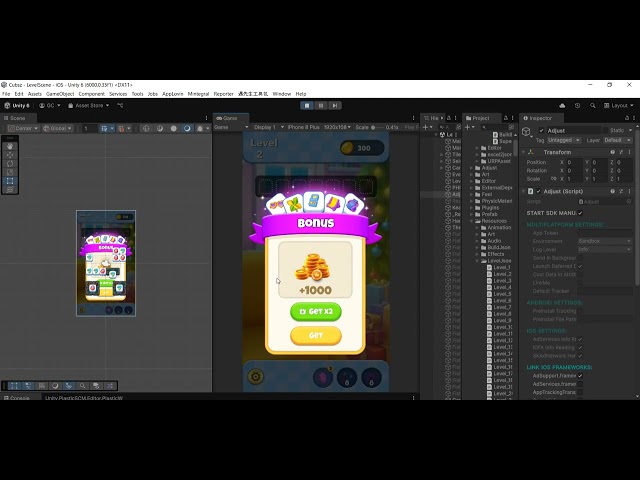The image size is (640, 480).
Task: Lock the Project panel
Action: pyautogui.click(x=505, y=118)
